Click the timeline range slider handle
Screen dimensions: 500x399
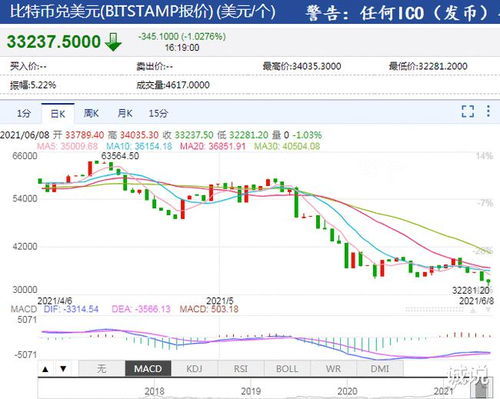pyautogui.click(x=481, y=388)
